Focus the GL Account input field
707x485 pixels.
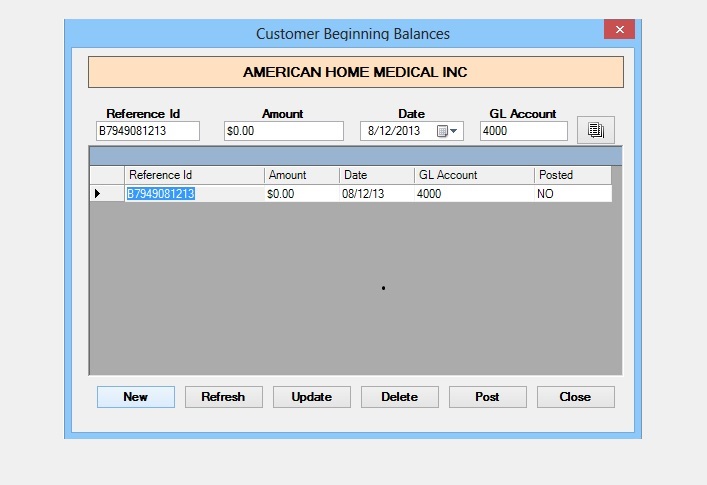(x=523, y=131)
